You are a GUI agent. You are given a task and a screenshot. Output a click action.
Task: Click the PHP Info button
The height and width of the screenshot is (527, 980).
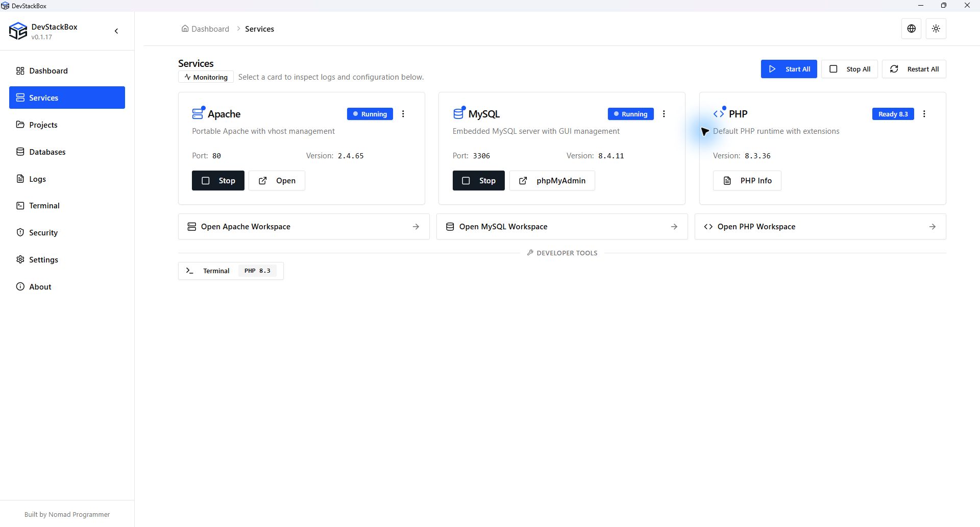point(747,181)
